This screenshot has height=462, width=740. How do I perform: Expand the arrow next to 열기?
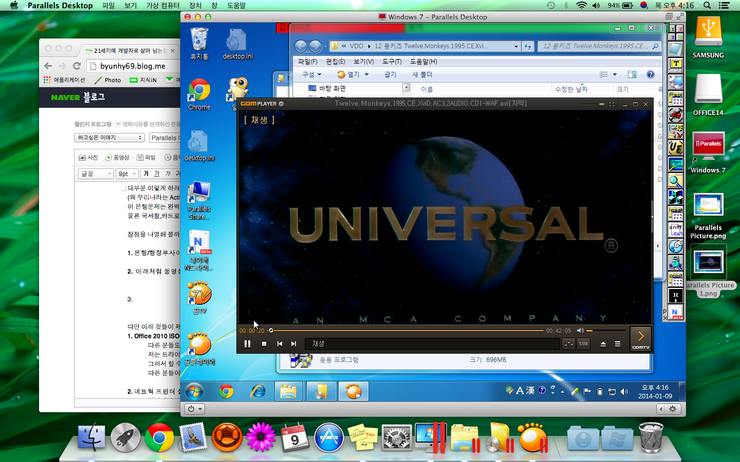click(x=367, y=75)
